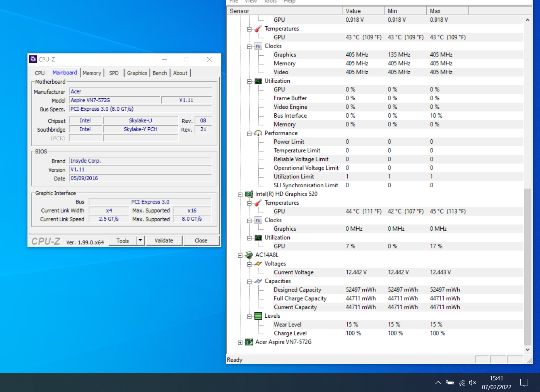Click the Min column header
This screenshot has height=392, width=540.
pos(405,11)
